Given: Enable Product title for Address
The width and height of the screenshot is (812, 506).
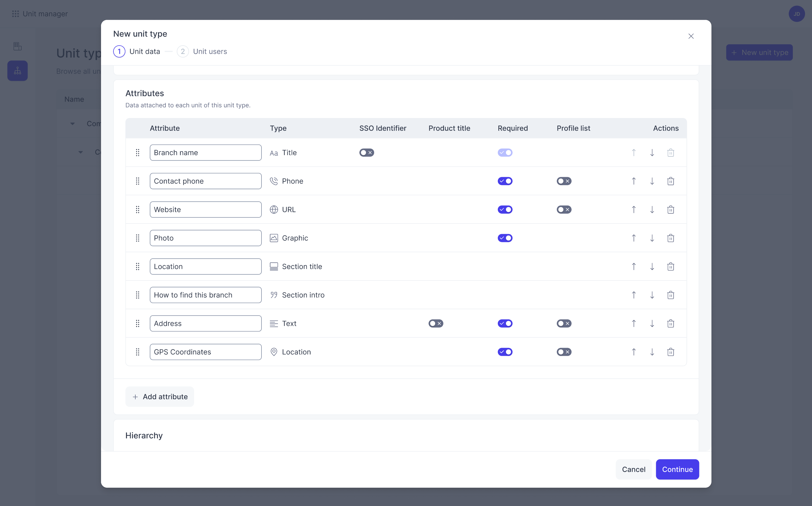Looking at the screenshot, I should tap(436, 323).
